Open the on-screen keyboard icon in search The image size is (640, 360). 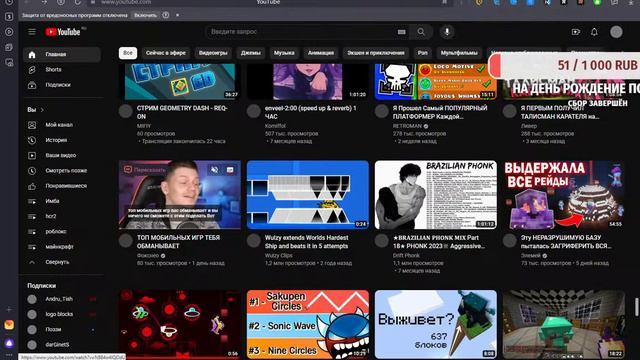tap(402, 32)
